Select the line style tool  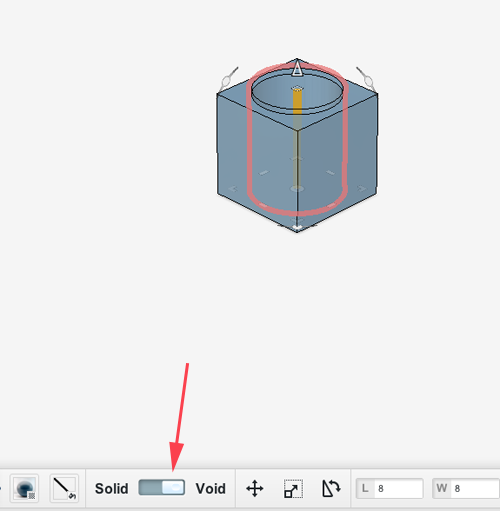click(x=64, y=488)
